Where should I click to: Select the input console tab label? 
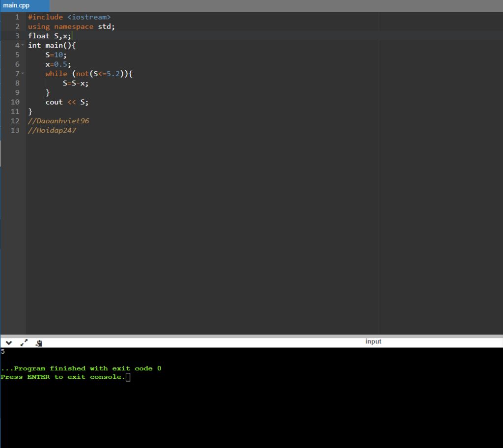pyautogui.click(x=373, y=341)
